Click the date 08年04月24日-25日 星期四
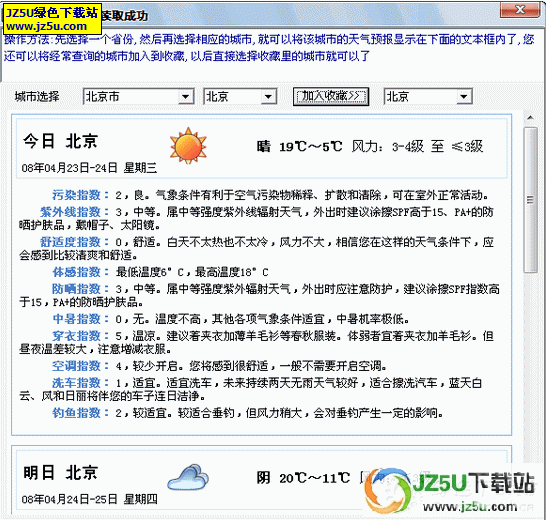The height and width of the screenshot is (520, 546). [89, 499]
